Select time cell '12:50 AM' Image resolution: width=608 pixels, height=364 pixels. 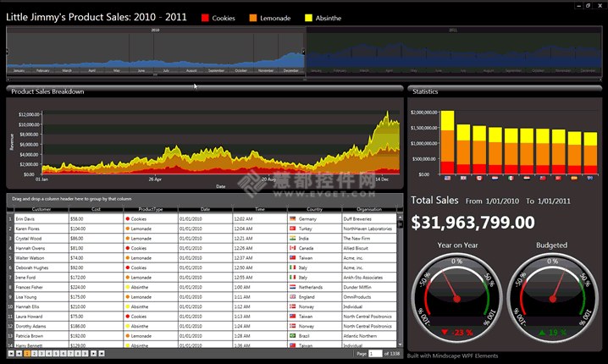click(260, 267)
